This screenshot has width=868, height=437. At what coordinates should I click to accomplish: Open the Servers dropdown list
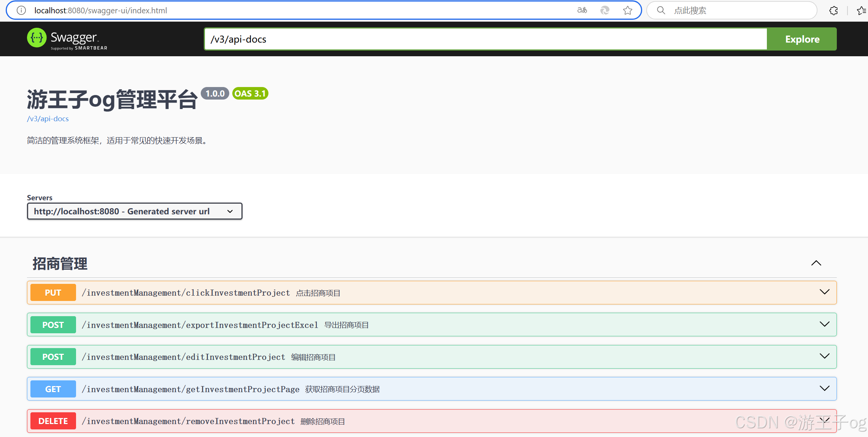coord(134,211)
